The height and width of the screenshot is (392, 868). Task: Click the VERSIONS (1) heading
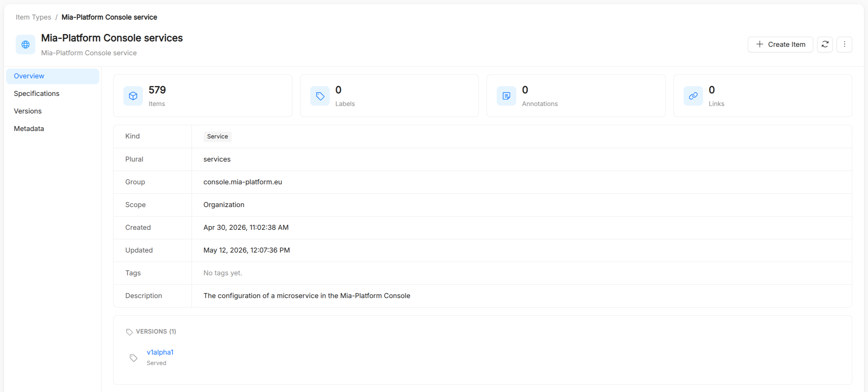tap(156, 332)
